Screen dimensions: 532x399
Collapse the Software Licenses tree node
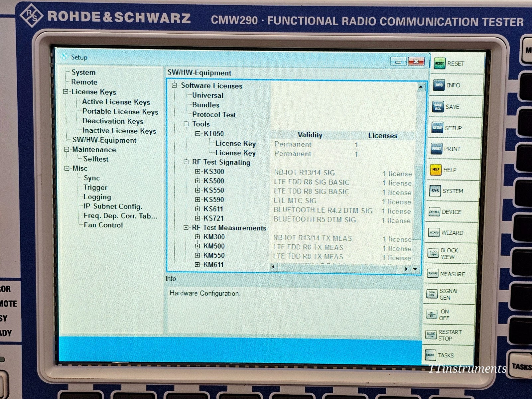pyautogui.click(x=174, y=86)
